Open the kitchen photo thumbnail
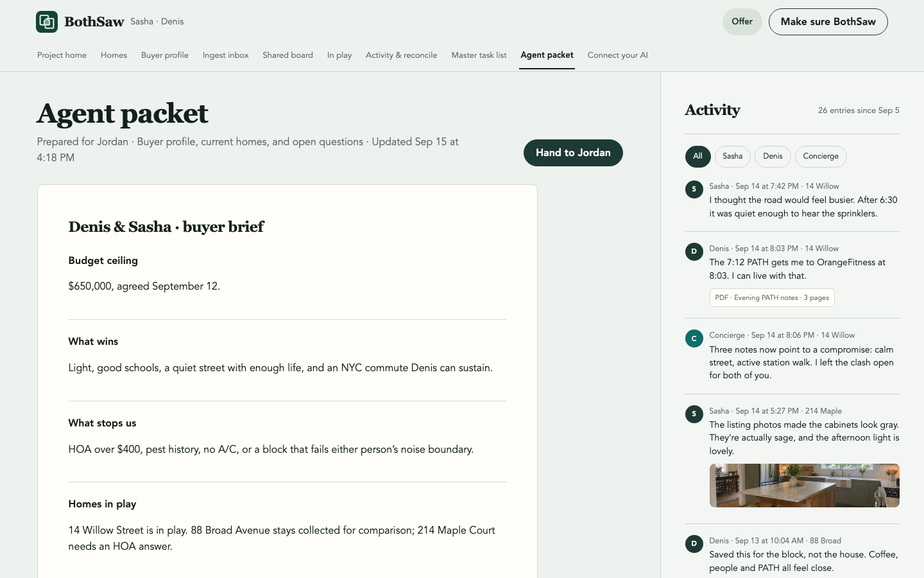 point(804,486)
